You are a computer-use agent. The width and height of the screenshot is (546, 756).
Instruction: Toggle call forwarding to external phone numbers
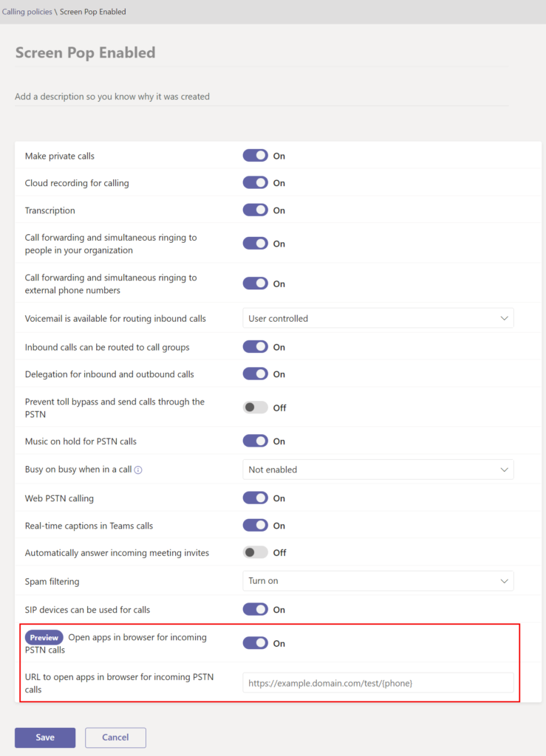tap(255, 283)
